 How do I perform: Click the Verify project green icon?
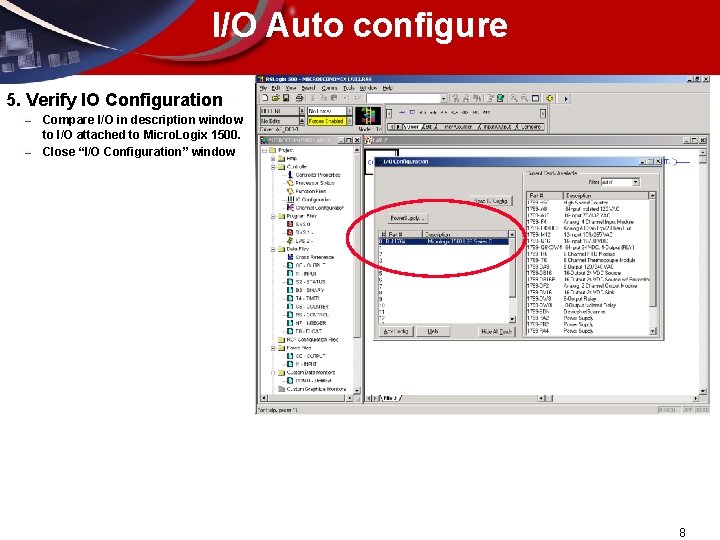[500, 98]
